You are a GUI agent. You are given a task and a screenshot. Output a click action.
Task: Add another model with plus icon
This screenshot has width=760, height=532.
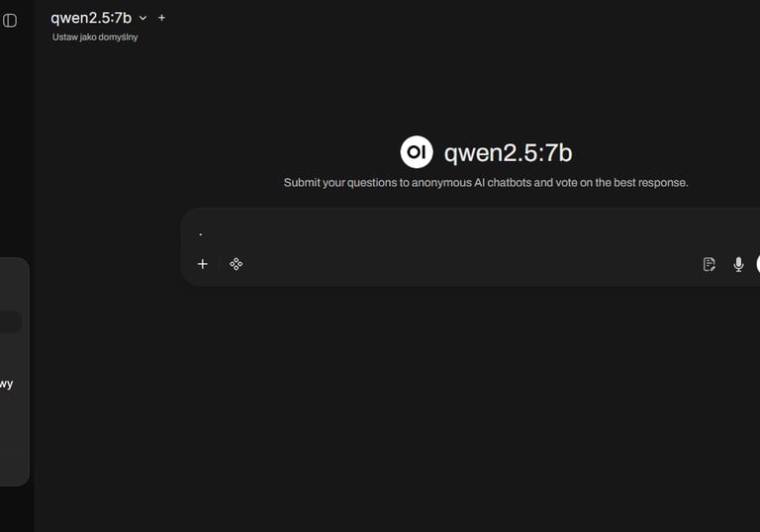coord(162,18)
